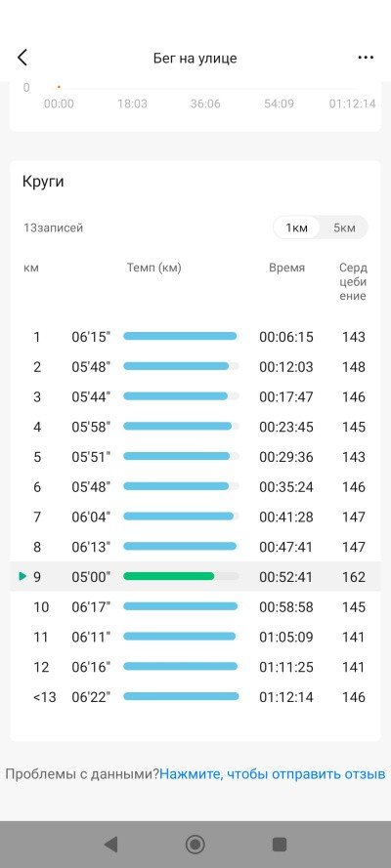The height and width of the screenshot is (868, 391).
Task: Tap the Android home circle button
Action: 195,844
